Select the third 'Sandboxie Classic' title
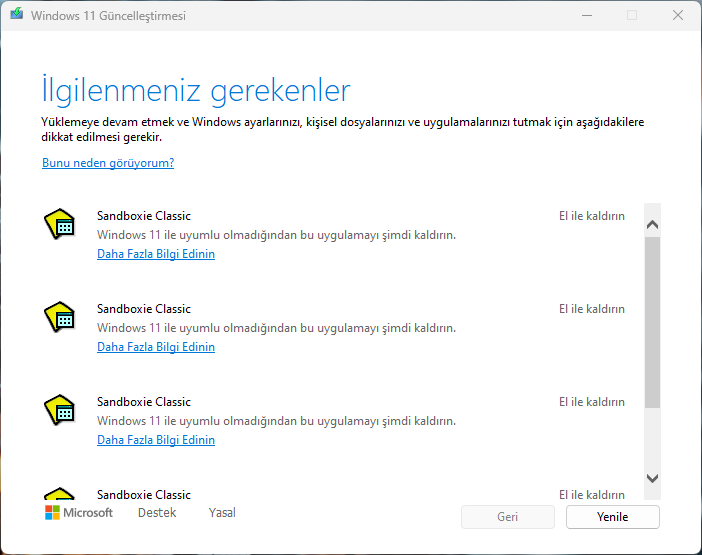 pyautogui.click(x=144, y=402)
